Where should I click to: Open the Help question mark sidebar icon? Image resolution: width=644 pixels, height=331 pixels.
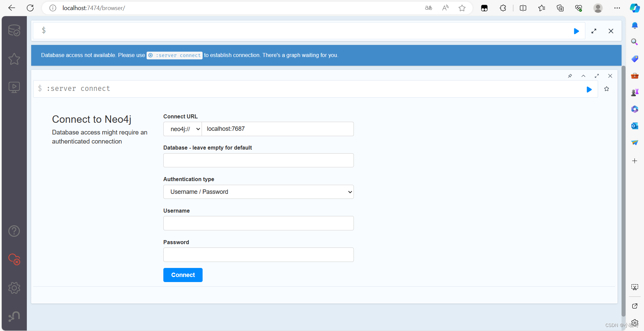(14, 231)
